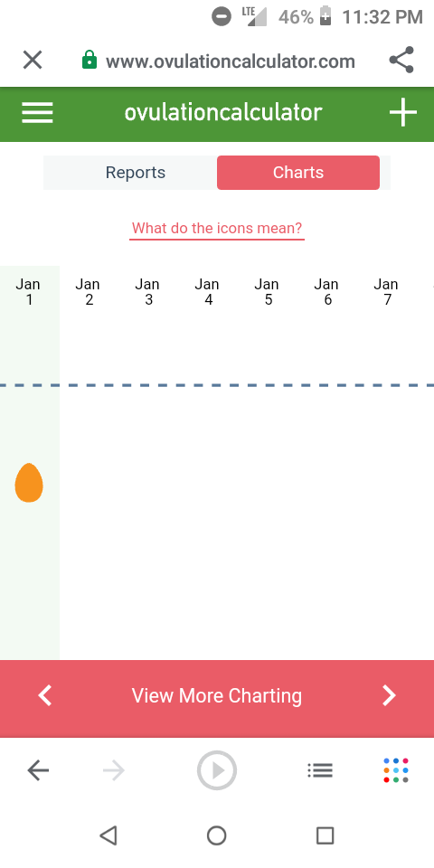Tap the plus icon to add entry
Viewport: 434px width, 868px height.
point(402,113)
